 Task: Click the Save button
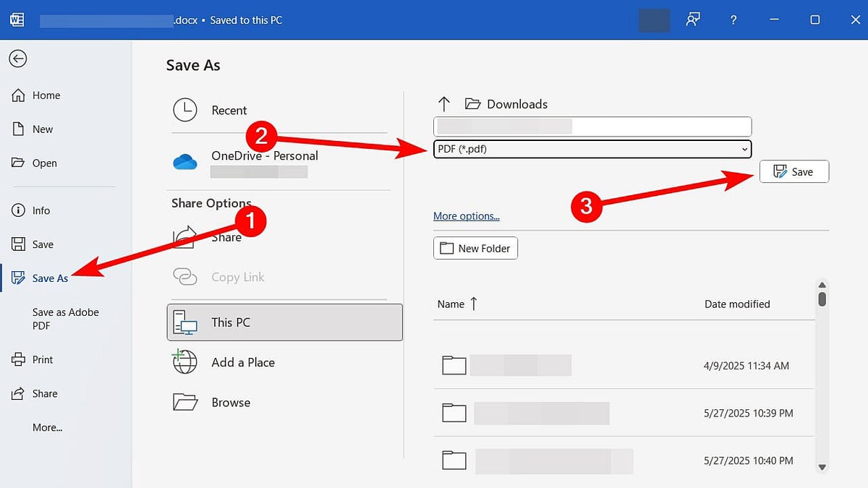[x=794, y=171]
